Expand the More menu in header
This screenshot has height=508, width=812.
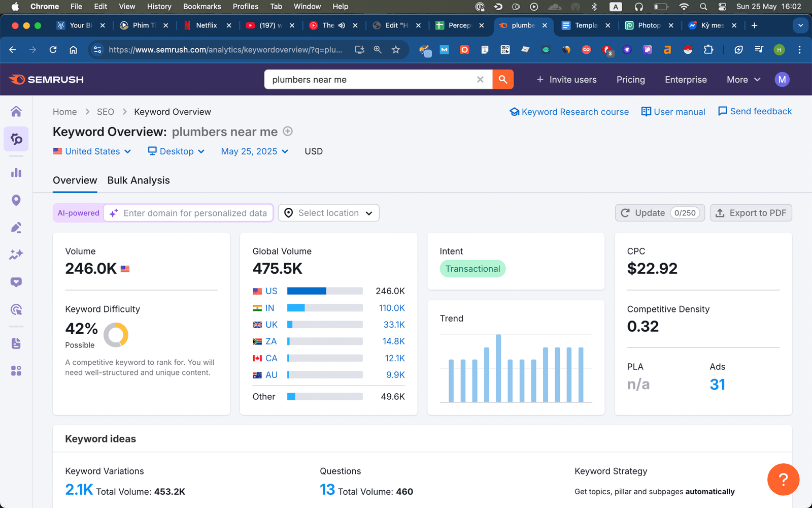pos(743,79)
